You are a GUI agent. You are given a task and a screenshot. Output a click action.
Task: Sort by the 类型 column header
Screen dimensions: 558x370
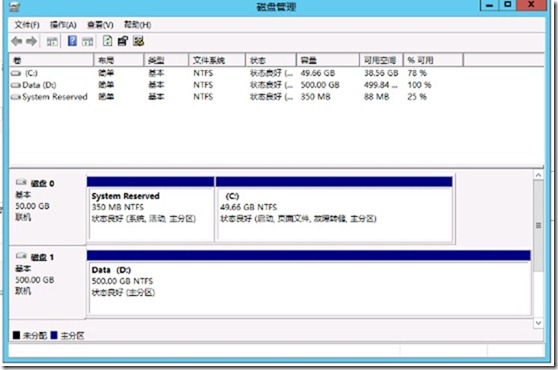click(166, 60)
